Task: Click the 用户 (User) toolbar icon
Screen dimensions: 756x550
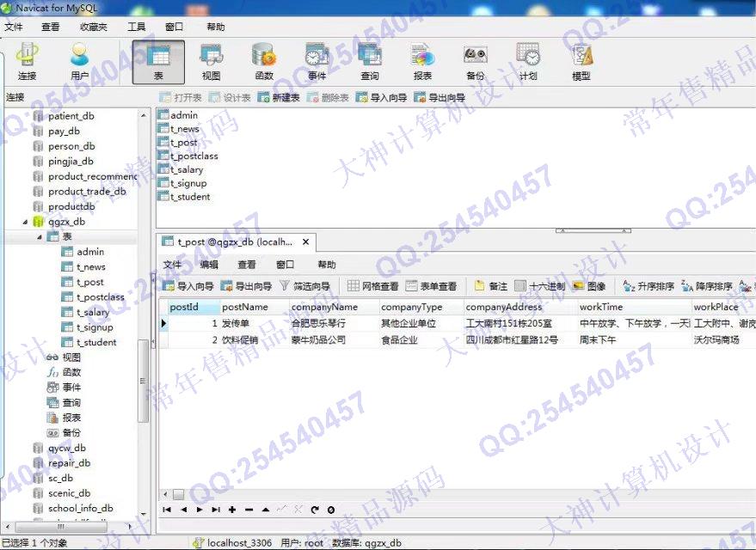Action: pos(80,62)
